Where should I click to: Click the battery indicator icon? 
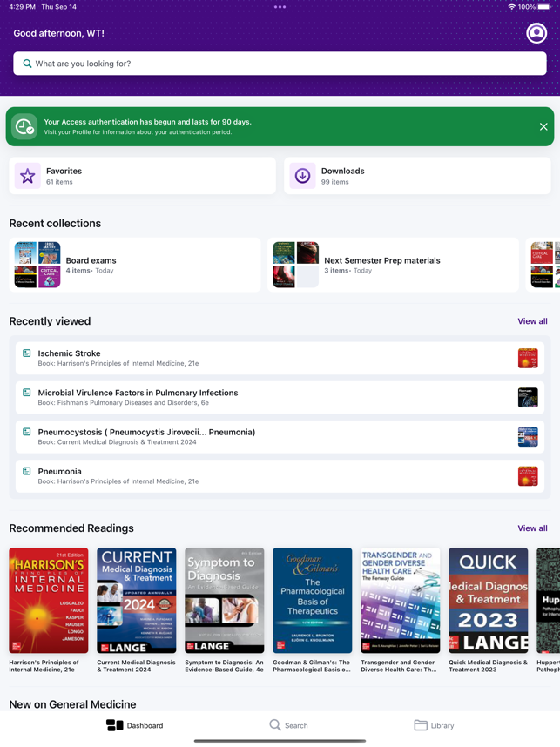(544, 7)
